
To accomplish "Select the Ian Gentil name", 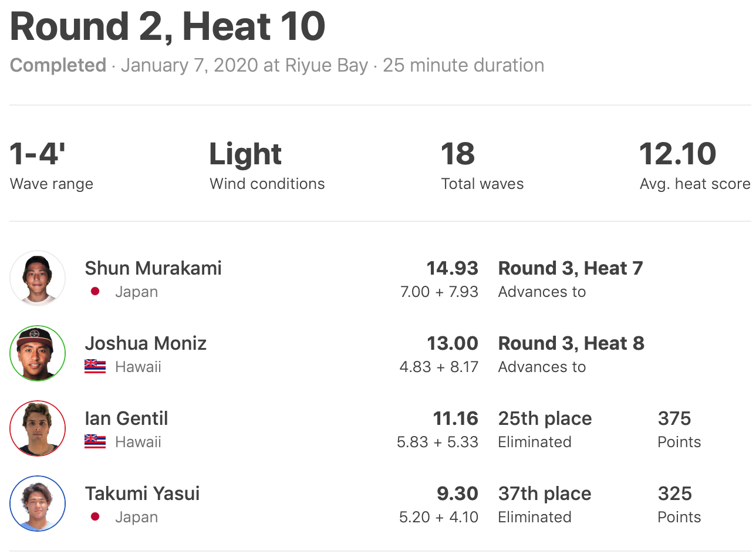I will [126, 418].
